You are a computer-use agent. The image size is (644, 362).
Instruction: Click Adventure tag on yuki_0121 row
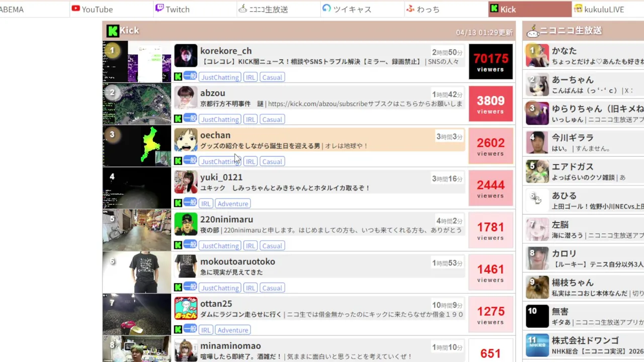(x=233, y=204)
